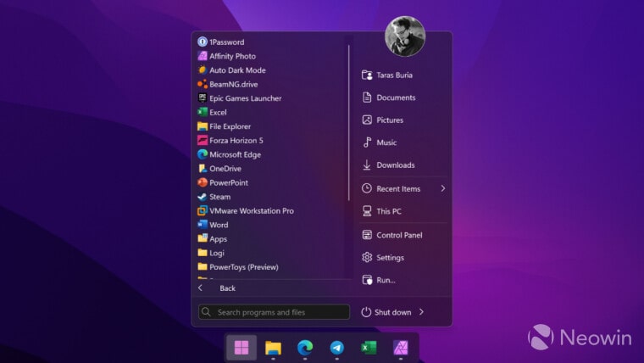Screen dimensions: 644x363
Task: Launch Affinity Photo from the programs list
Action: [227, 56]
